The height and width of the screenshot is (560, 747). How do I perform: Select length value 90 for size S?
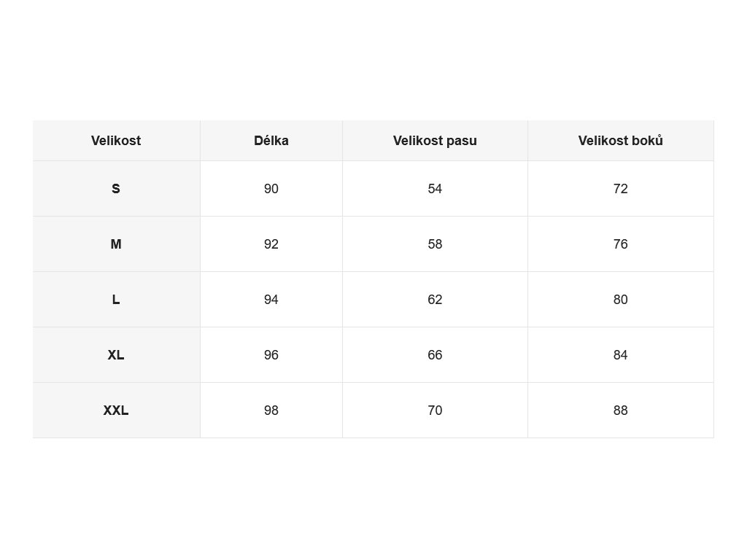point(271,189)
